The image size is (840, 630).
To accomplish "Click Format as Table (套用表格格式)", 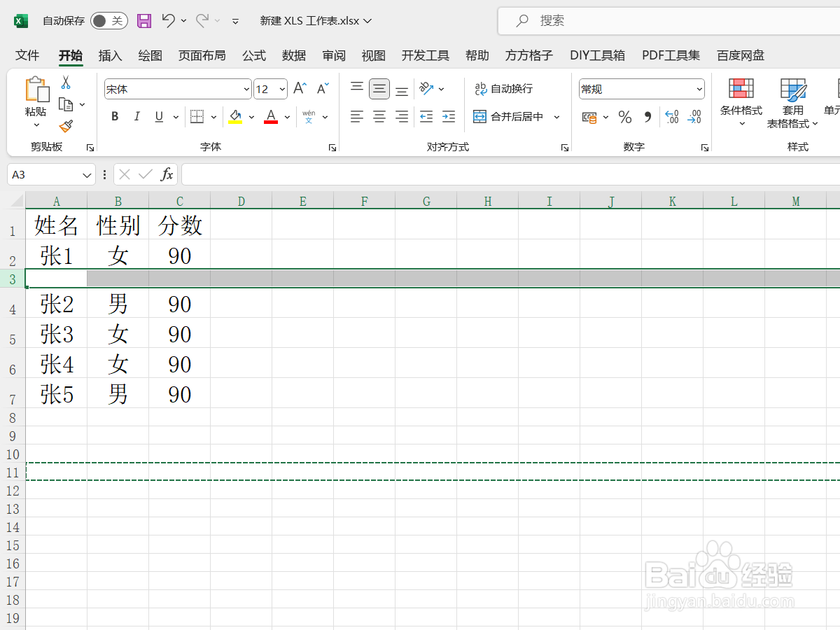I will pyautogui.click(x=793, y=103).
